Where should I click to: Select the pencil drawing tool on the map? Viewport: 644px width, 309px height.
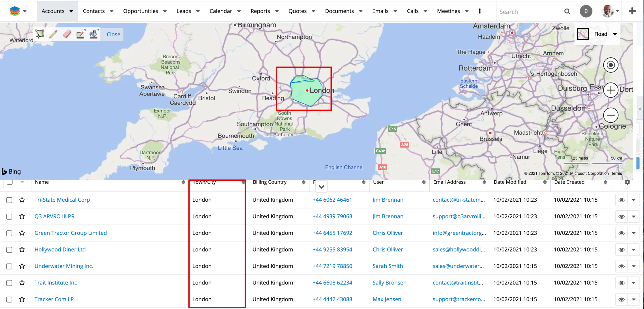(53, 34)
